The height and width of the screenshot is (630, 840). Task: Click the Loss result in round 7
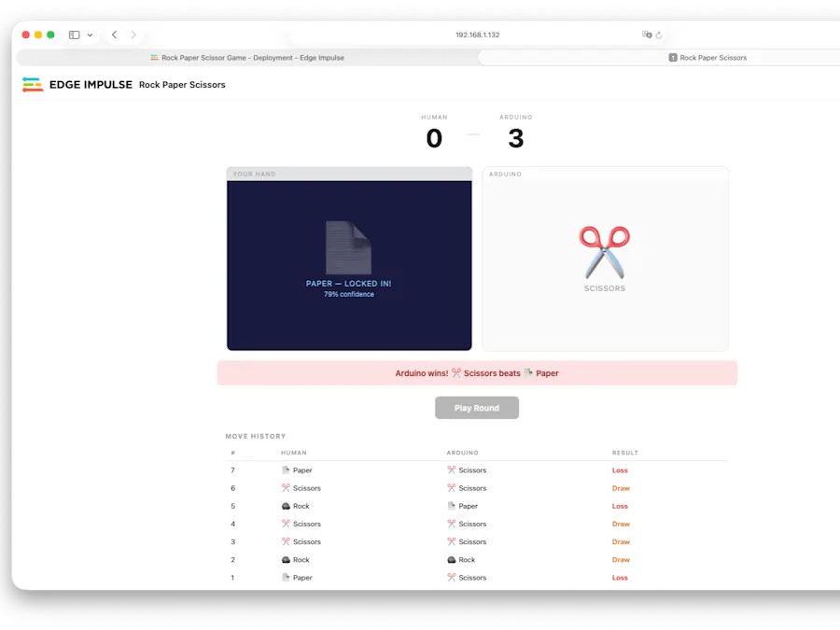click(620, 470)
